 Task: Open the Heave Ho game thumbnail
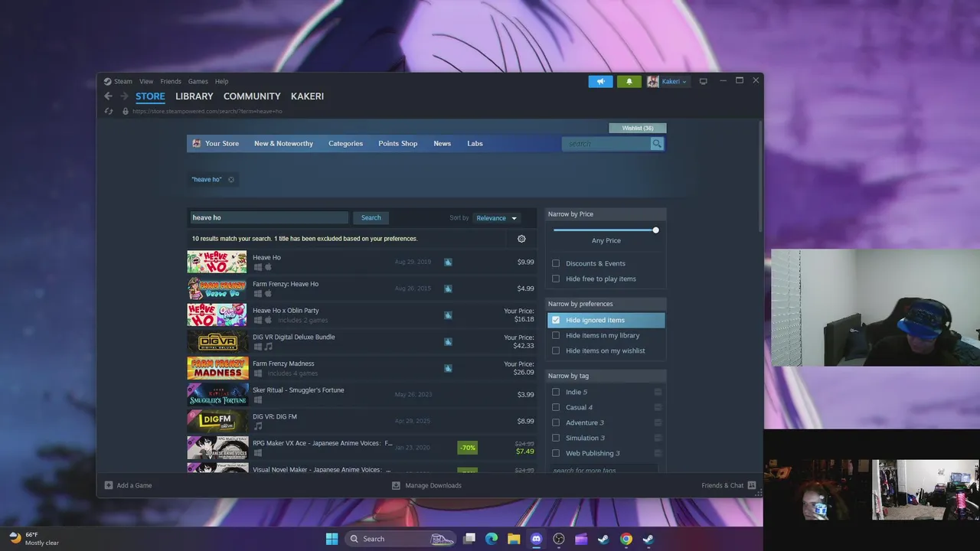pyautogui.click(x=217, y=262)
